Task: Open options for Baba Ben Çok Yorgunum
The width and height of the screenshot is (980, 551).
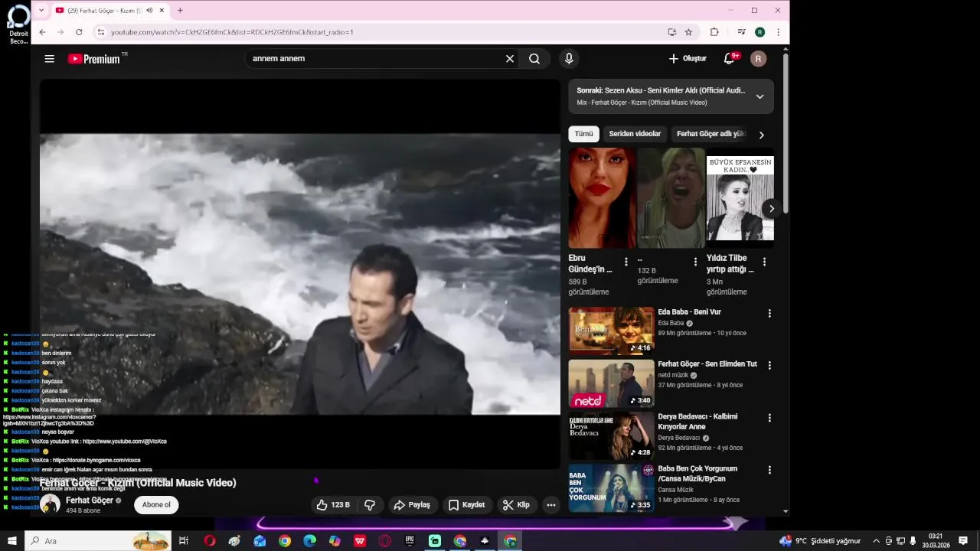Action: (x=769, y=470)
